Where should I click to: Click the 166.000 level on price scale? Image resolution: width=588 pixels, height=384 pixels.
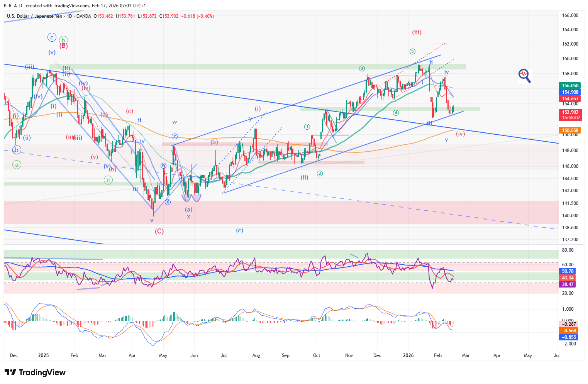pos(570,15)
